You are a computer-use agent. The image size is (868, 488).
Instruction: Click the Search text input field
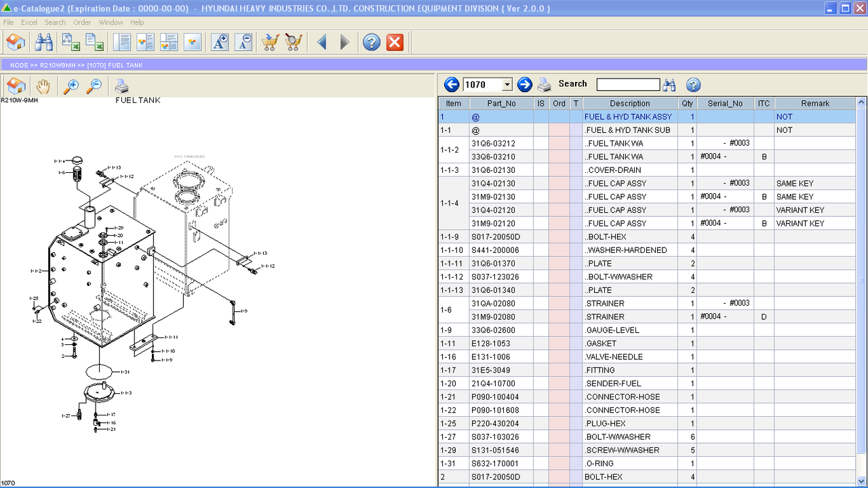point(628,85)
